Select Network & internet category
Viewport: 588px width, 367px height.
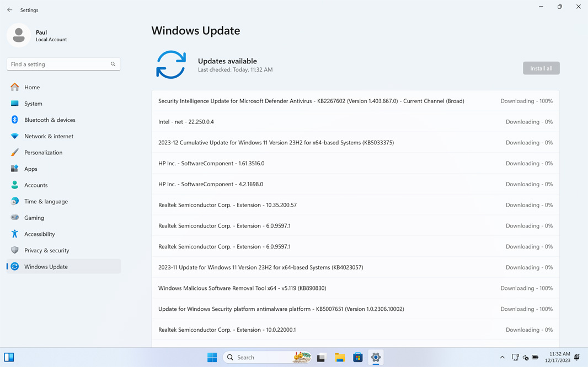(64, 136)
